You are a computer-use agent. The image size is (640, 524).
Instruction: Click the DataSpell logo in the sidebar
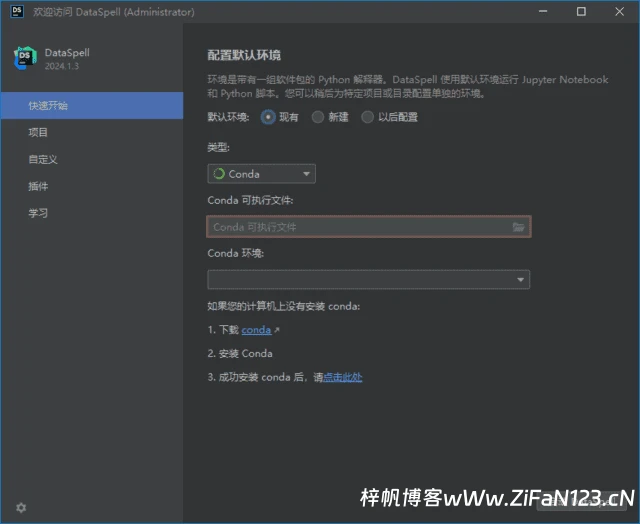[25, 58]
